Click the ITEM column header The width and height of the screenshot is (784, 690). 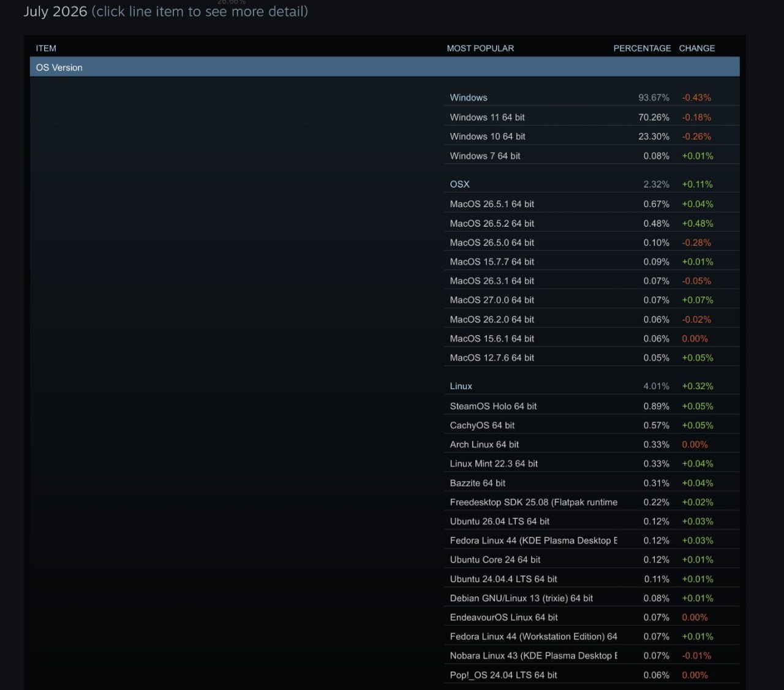46,48
